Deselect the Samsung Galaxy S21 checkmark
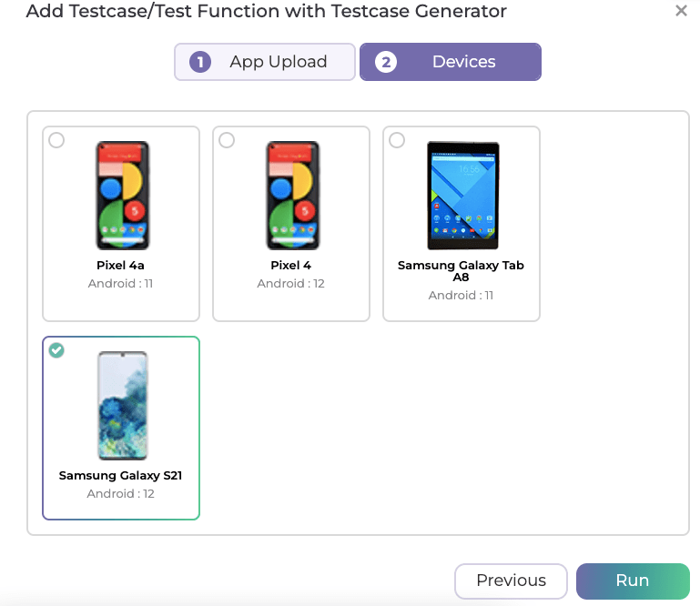 56,350
